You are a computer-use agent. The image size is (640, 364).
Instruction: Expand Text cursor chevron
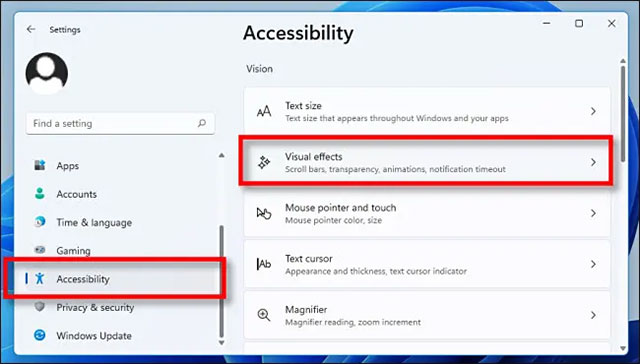pyautogui.click(x=593, y=264)
